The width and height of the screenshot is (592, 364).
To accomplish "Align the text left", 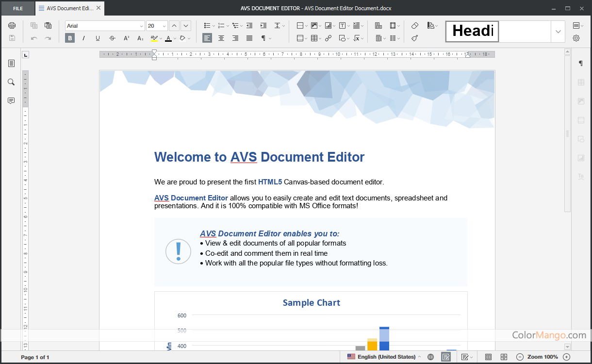I will [207, 38].
